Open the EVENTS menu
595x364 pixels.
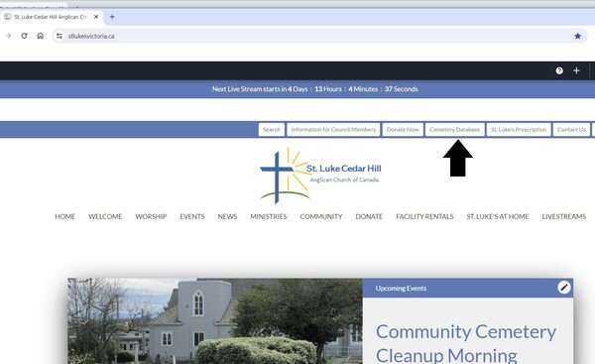[192, 216]
